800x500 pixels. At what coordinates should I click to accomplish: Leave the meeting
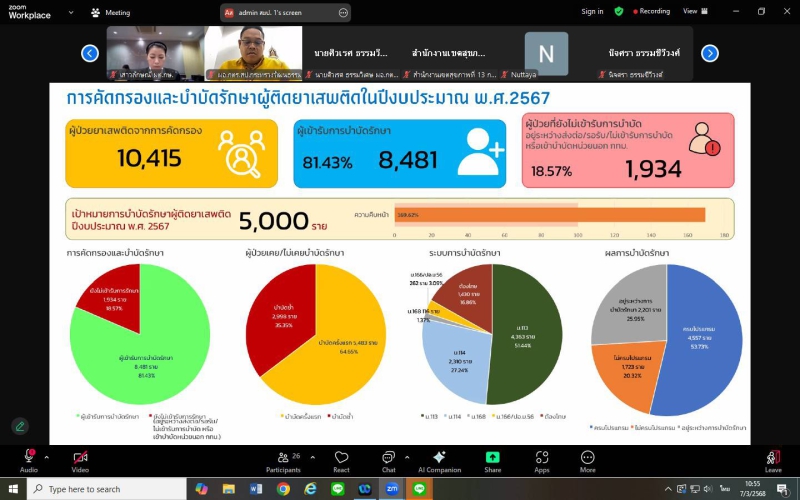click(773, 458)
